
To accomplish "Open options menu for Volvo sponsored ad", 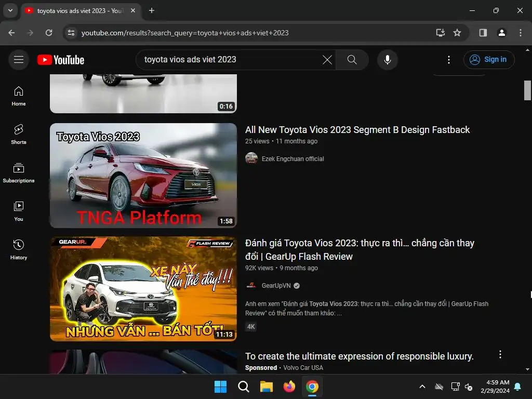I will (500, 354).
